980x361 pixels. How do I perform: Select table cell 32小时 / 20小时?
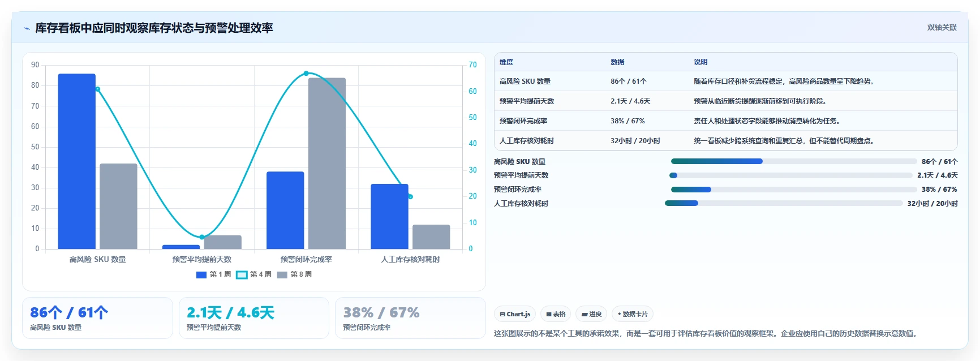[635, 141]
